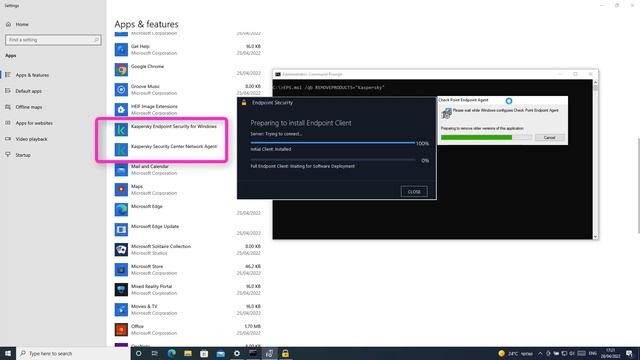The height and width of the screenshot is (360, 640).
Task: Click the Windows Installer icon on the taskbar
Action: coord(269,353)
